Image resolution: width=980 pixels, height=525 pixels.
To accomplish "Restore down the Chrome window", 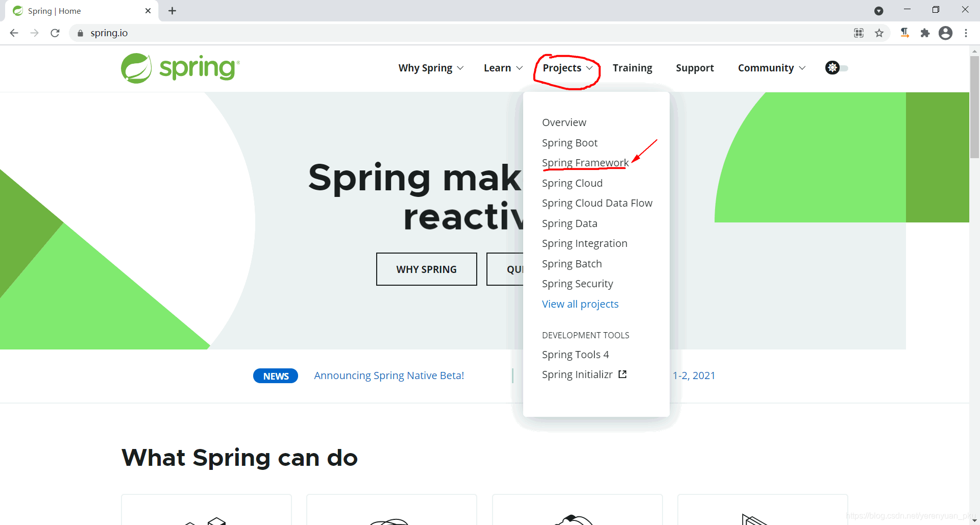I will click(936, 10).
